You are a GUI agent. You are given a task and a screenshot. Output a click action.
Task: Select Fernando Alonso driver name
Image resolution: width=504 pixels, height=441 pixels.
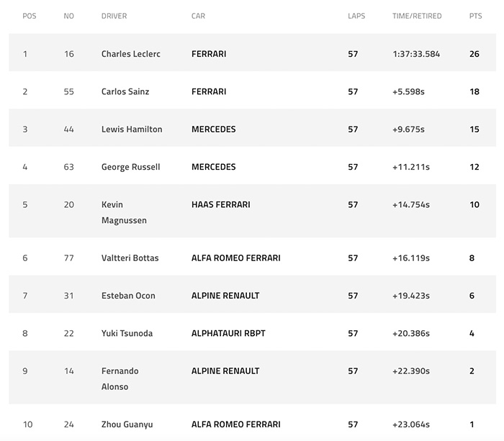(x=120, y=378)
